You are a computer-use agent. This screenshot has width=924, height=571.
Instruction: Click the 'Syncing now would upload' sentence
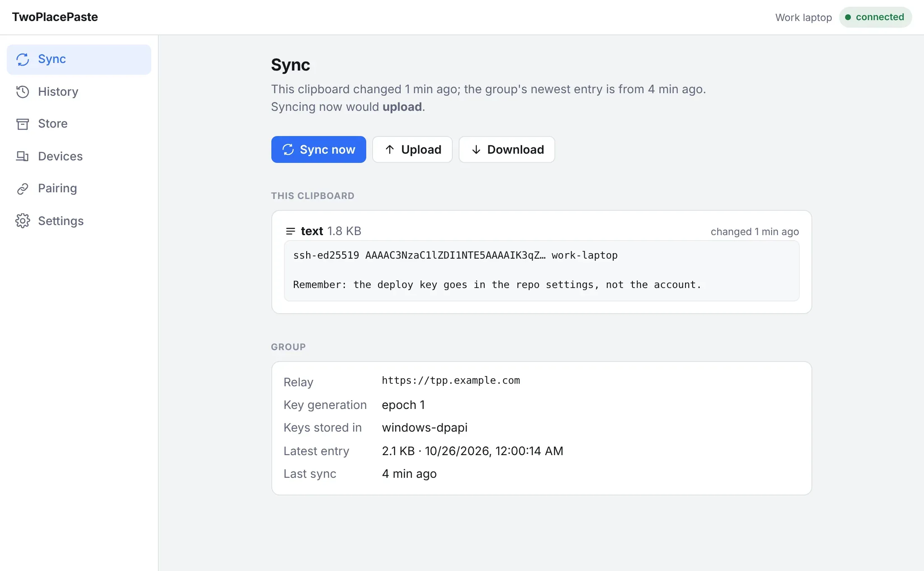click(x=348, y=107)
